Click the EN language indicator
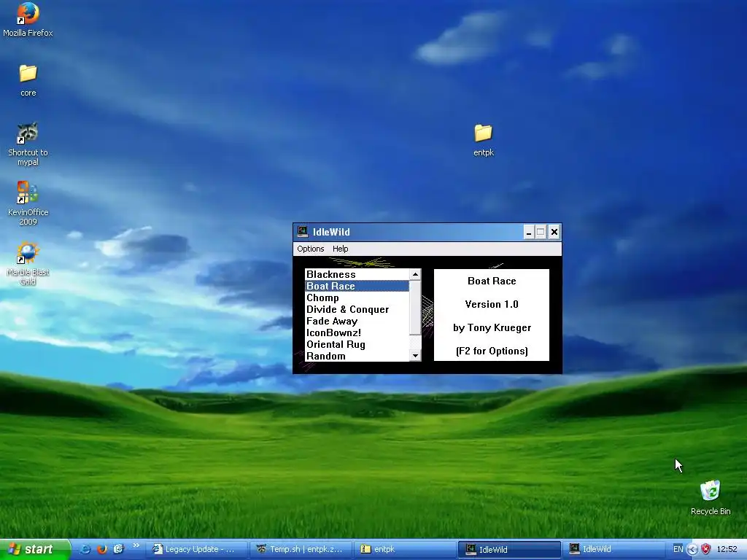The height and width of the screenshot is (560, 747). click(x=678, y=550)
